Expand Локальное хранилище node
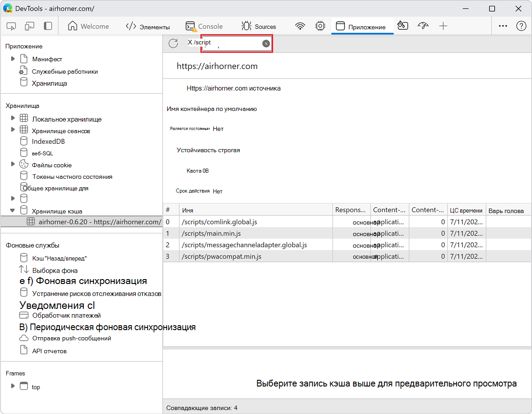Viewport: 532px width, 414px height. [x=12, y=118]
